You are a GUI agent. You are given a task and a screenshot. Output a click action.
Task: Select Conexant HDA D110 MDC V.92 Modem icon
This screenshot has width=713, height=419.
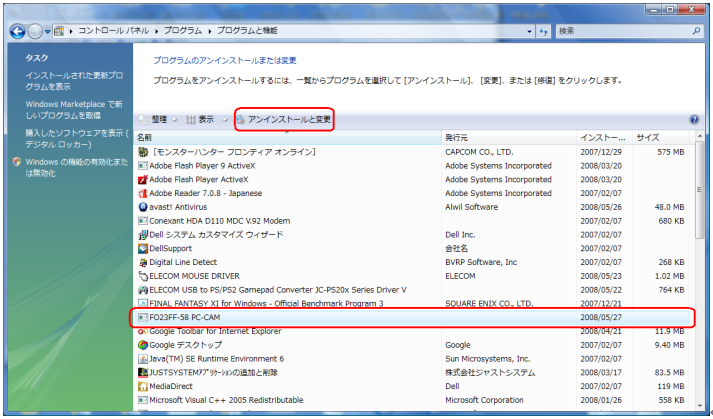pyautogui.click(x=143, y=221)
